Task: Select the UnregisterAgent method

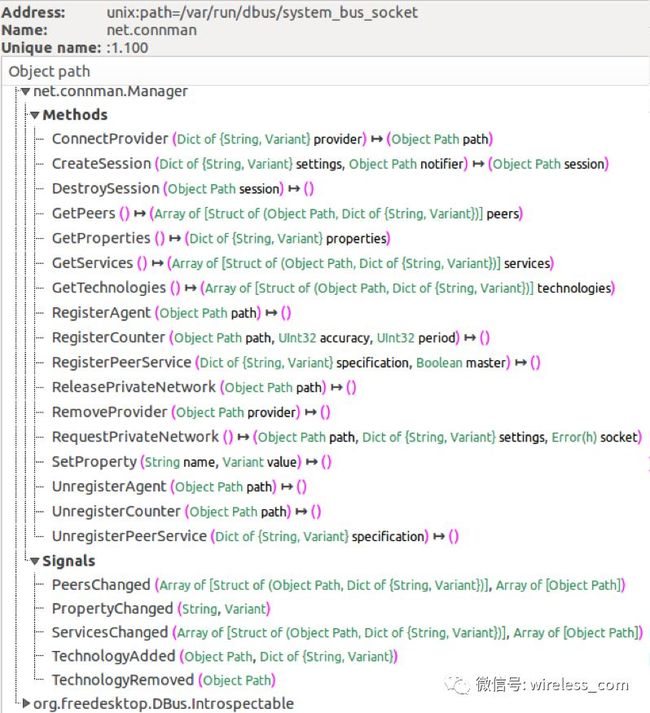Action: (x=179, y=487)
